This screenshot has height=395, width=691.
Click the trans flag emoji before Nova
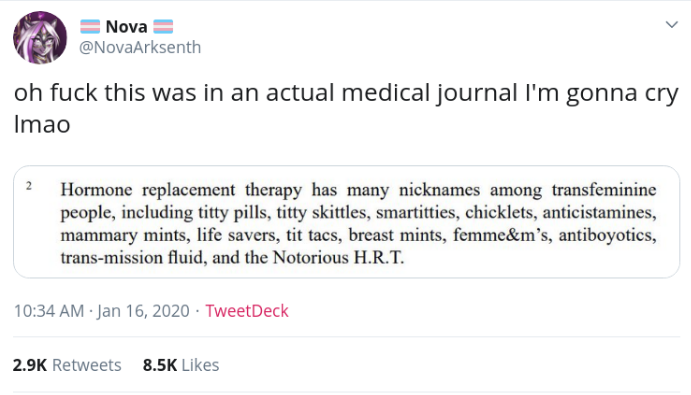pos(90,27)
